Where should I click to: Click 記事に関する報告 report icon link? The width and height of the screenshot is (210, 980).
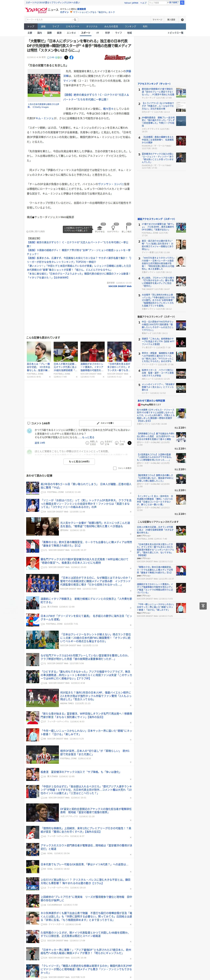coord(36,231)
